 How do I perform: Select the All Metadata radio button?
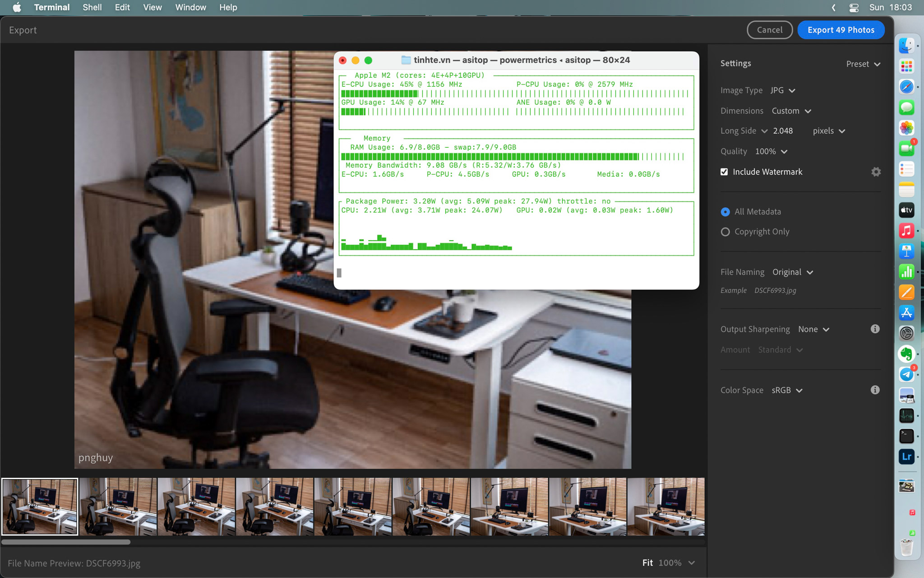click(725, 211)
